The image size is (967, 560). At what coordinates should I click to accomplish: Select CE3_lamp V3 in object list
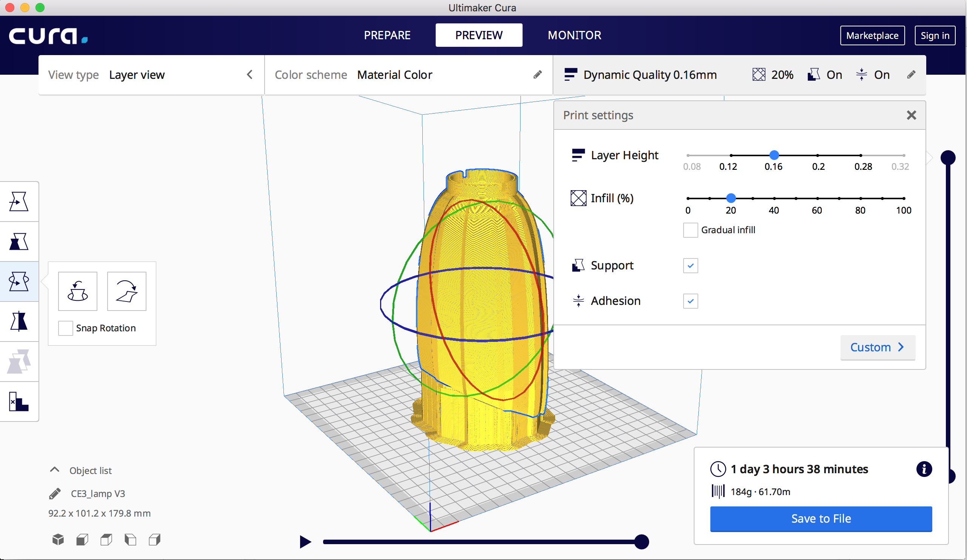(98, 494)
